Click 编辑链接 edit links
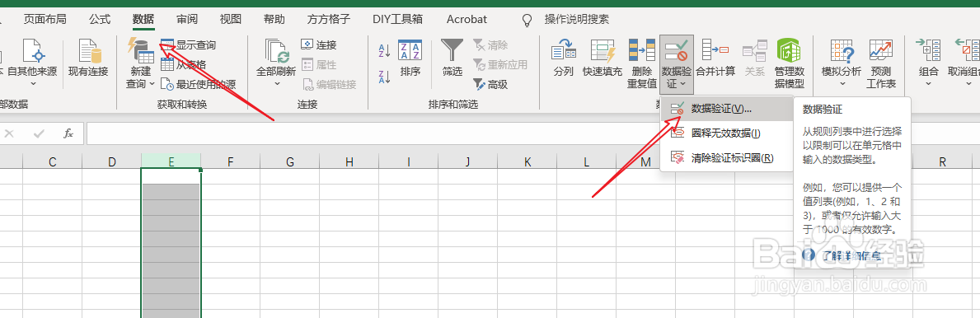 tap(329, 84)
